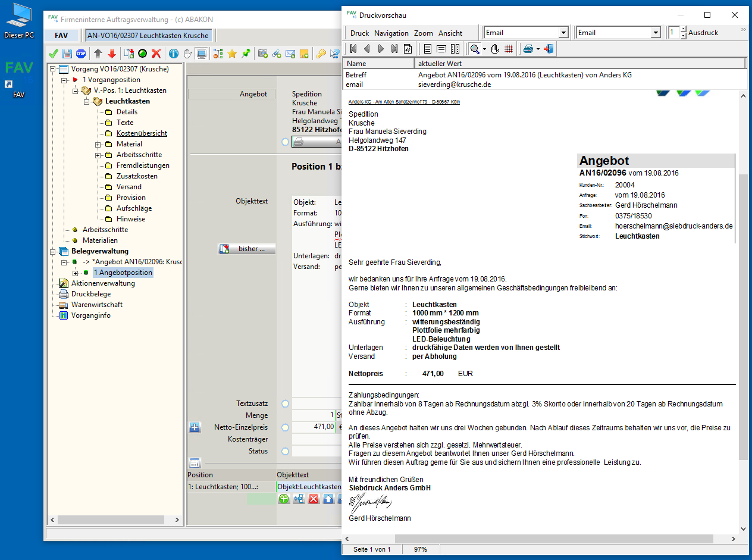The image size is (752, 560).
Task: Click the exit door icon in Druckvorschau
Action: (549, 49)
